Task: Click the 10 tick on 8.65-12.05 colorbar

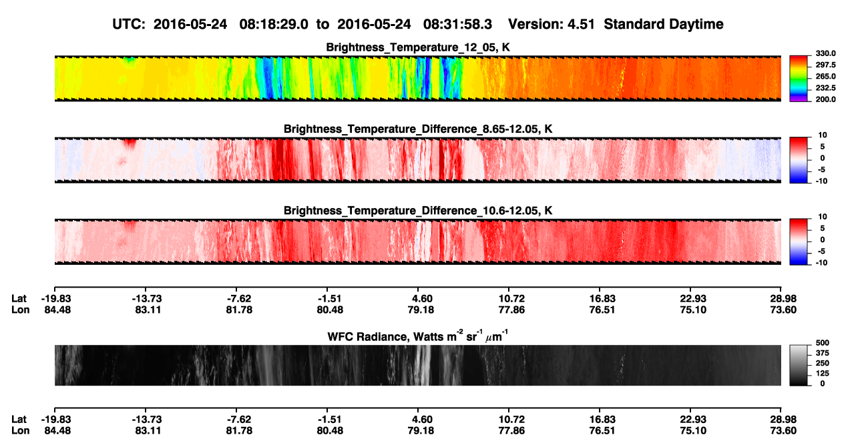Action: pos(822,135)
